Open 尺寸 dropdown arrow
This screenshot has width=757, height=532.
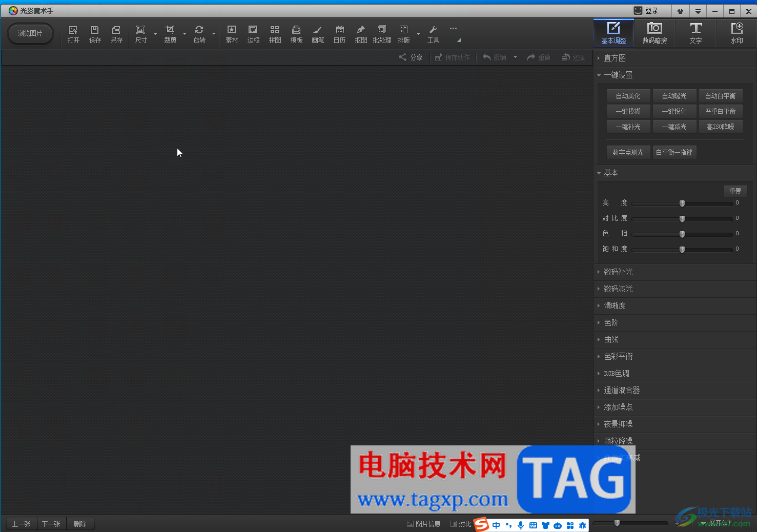tap(155, 34)
